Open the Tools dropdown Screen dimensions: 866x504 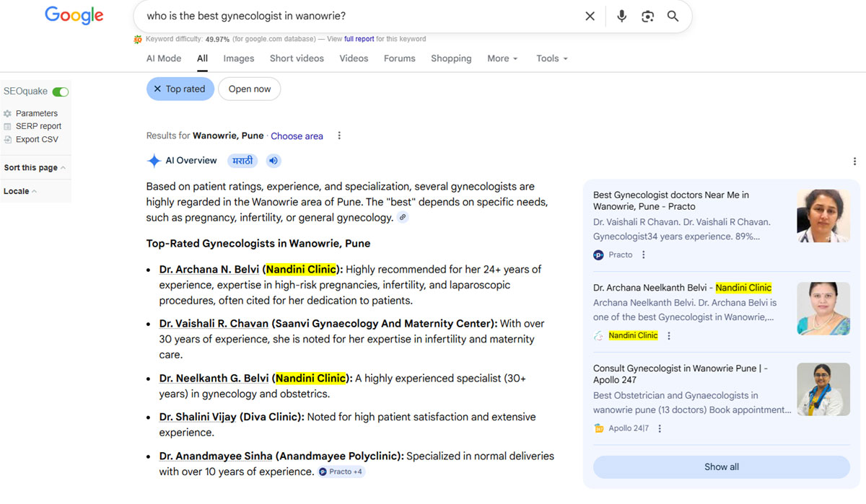[x=552, y=58]
